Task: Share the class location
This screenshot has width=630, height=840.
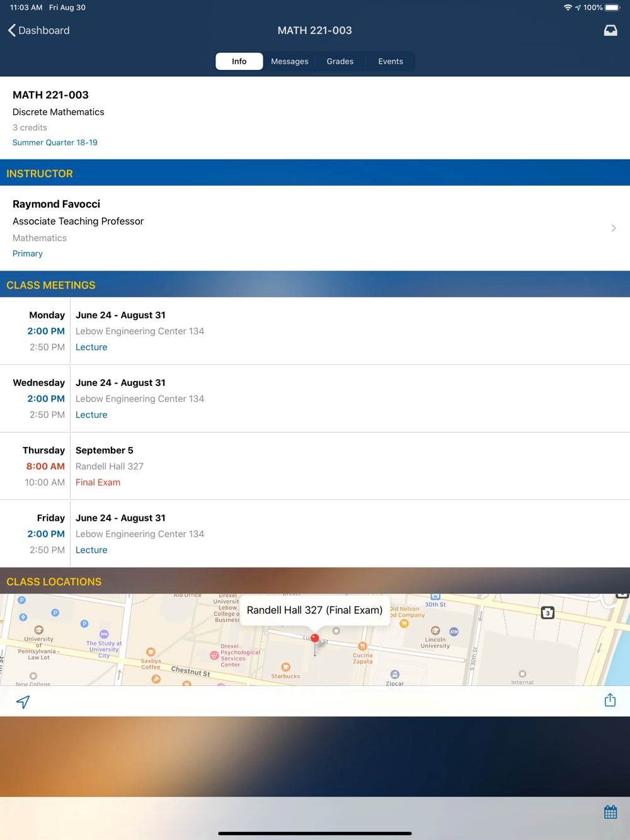Action: point(610,700)
